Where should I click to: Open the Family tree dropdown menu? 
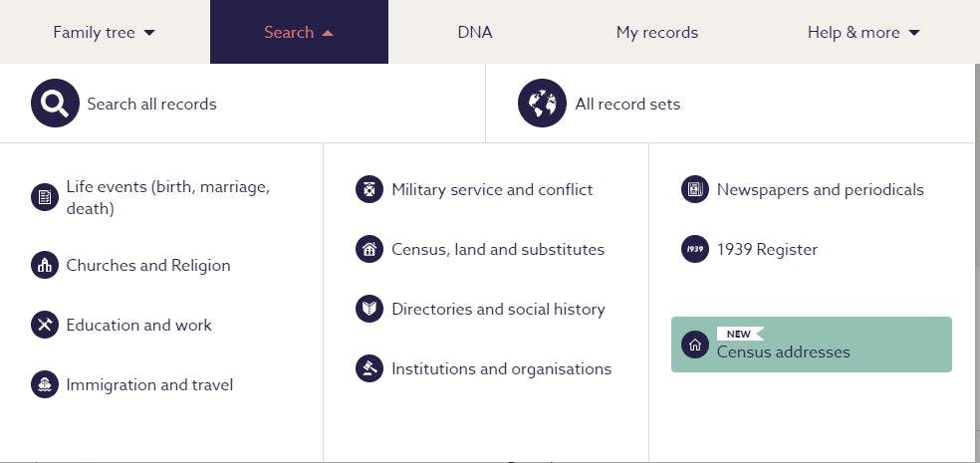pyautogui.click(x=105, y=32)
